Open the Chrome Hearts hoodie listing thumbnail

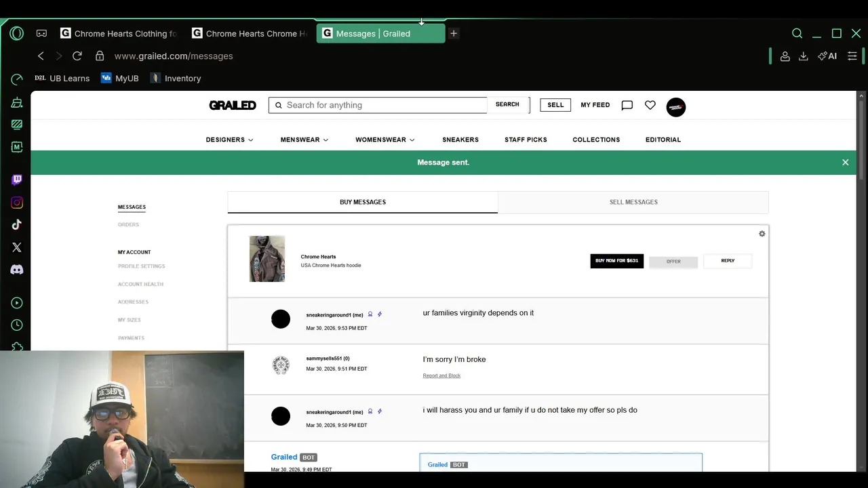click(267, 259)
